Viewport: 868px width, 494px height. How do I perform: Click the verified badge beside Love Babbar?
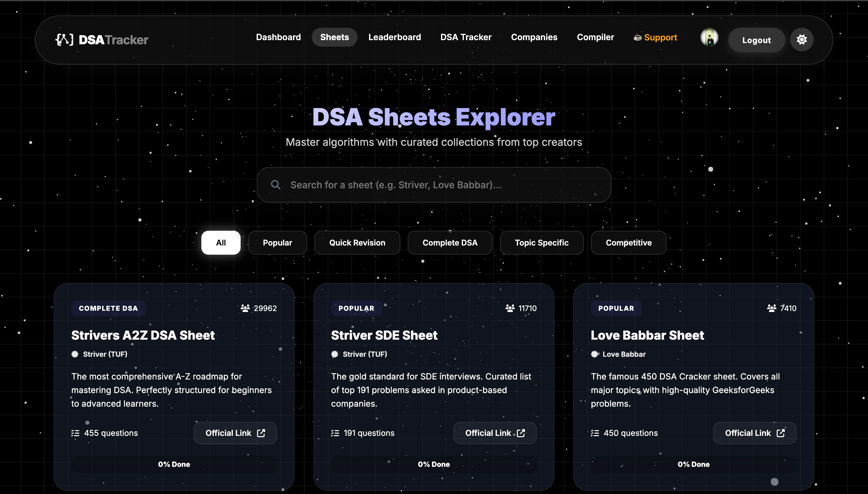[595, 354]
